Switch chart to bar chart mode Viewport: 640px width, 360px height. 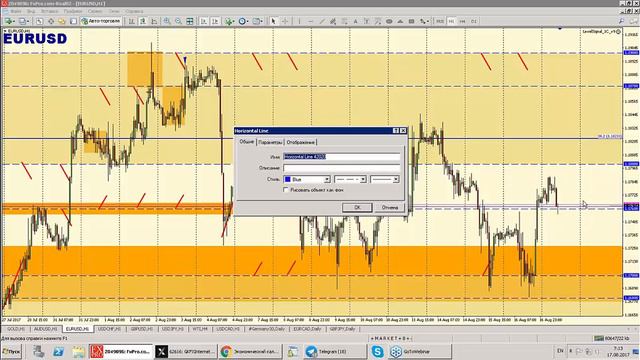131,21
